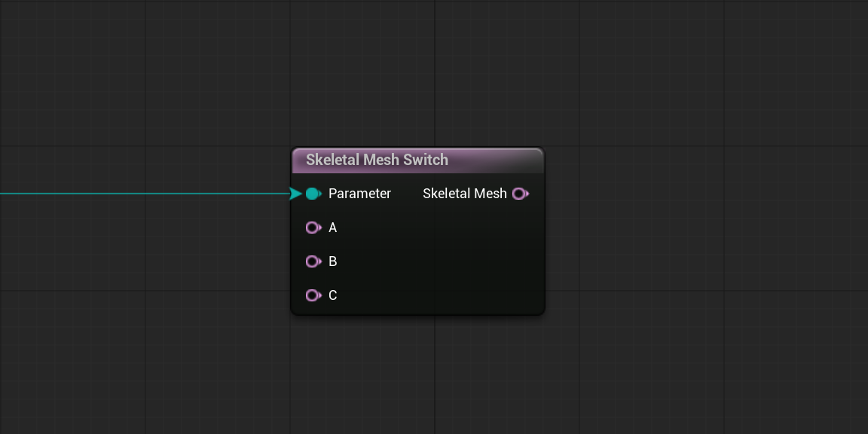This screenshot has width=868, height=434.
Task: Click the Skeletal Mesh output pin
Action: (521, 194)
